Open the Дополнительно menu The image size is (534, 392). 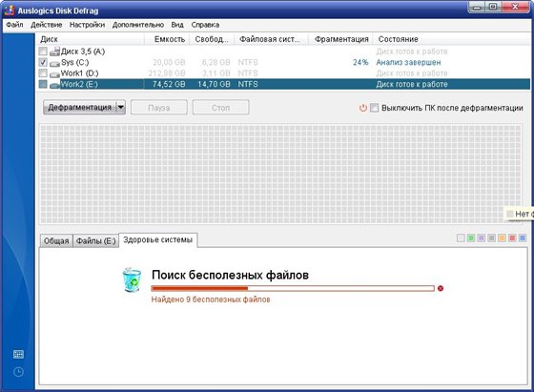138,25
